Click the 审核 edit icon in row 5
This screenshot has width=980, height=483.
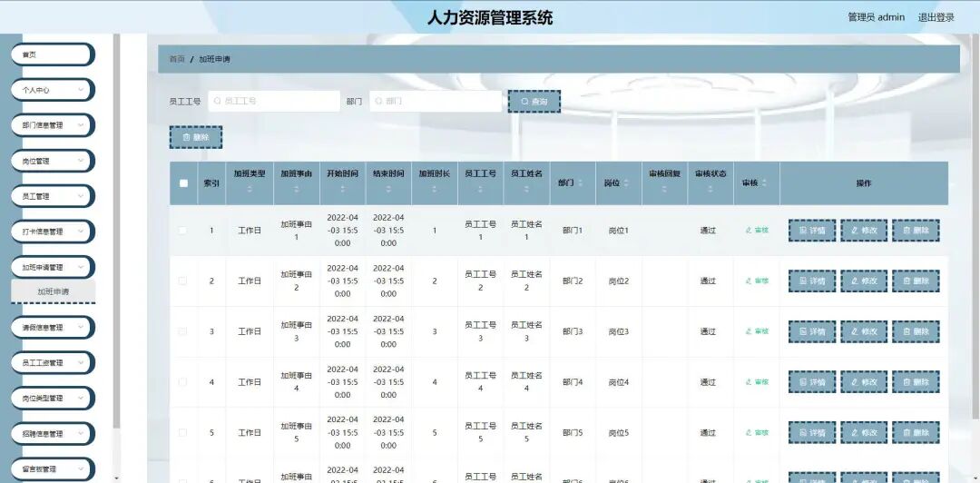(x=748, y=433)
